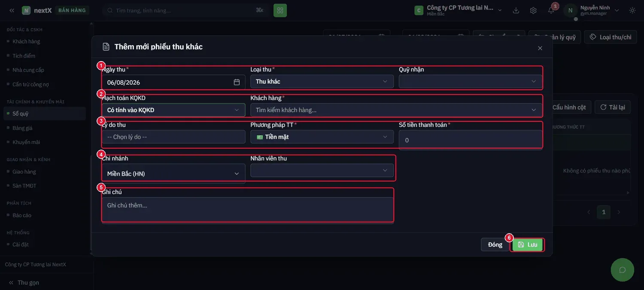Open the settings gear in top bar
The image size is (644, 290).
(x=533, y=10)
